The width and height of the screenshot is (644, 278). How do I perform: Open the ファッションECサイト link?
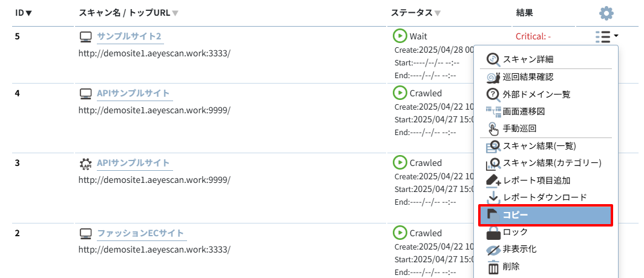pyautogui.click(x=140, y=233)
